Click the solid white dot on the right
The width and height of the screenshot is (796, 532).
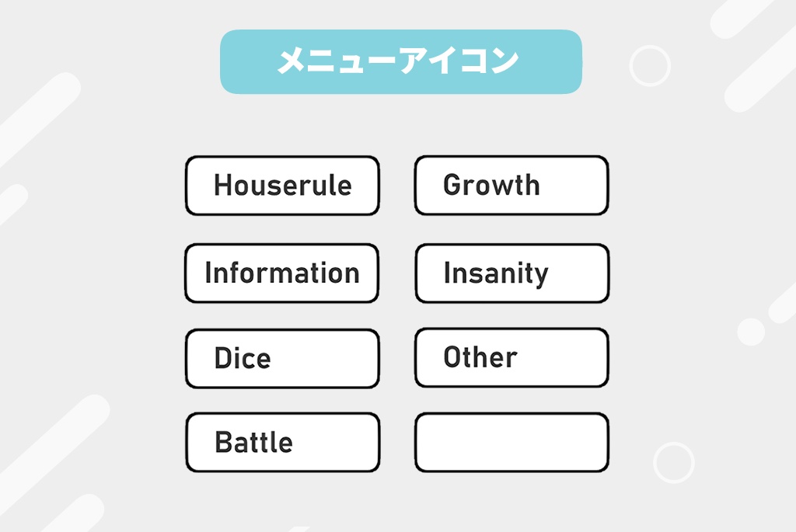point(751,332)
